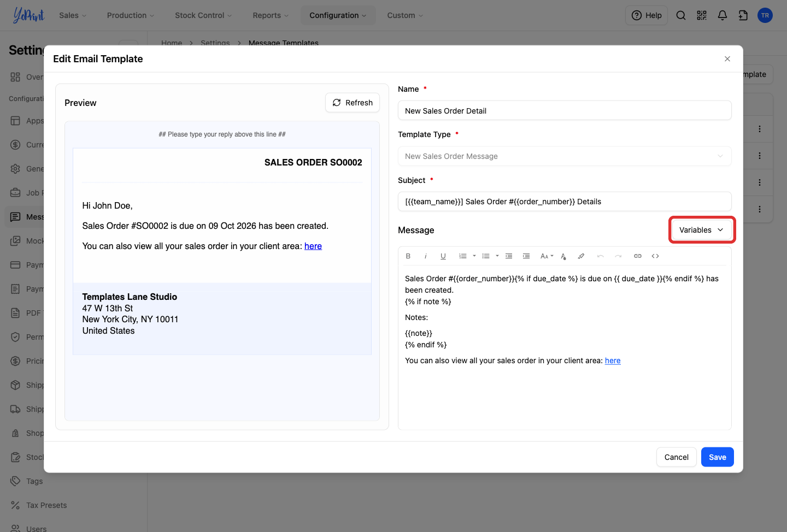The image size is (787, 532).
Task: Cancel editing the email template
Action: (676, 457)
